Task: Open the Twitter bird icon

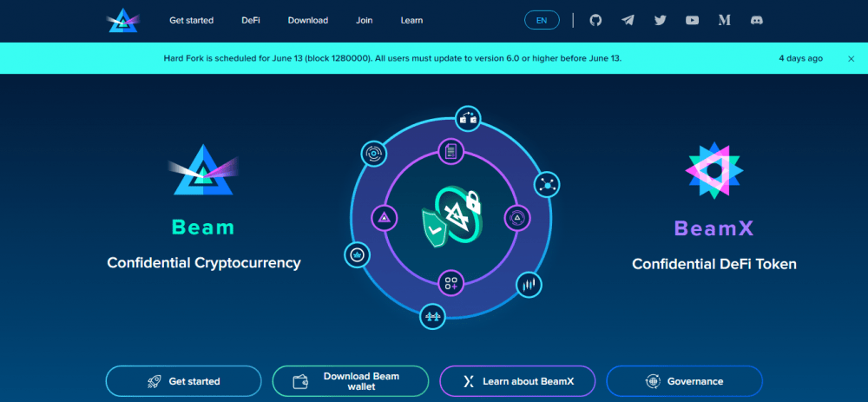Action: (660, 21)
